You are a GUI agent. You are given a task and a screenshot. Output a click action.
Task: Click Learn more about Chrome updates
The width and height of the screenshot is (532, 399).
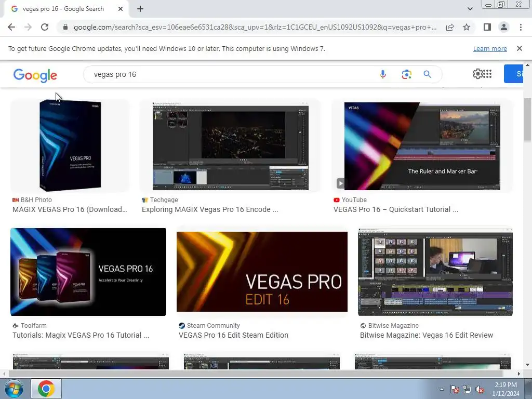coord(490,48)
